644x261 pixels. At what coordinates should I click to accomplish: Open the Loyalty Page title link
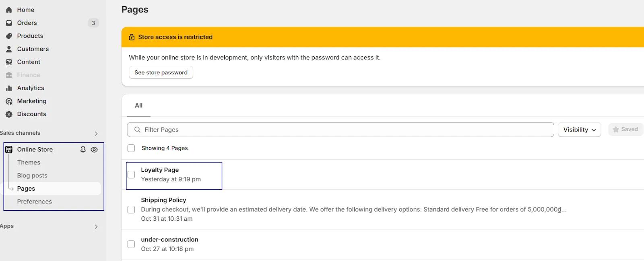(x=160, y=170)
